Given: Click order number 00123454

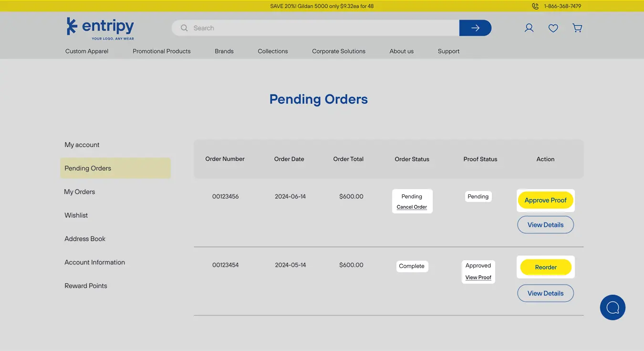Looking at the screenshot, I should (226, 265).
